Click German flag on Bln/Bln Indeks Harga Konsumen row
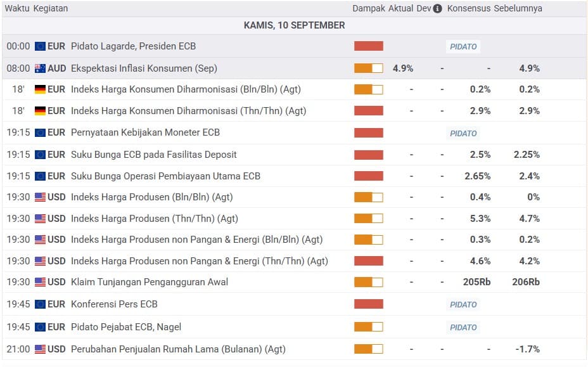Screen dimensions: 588x367 (40, 89)
